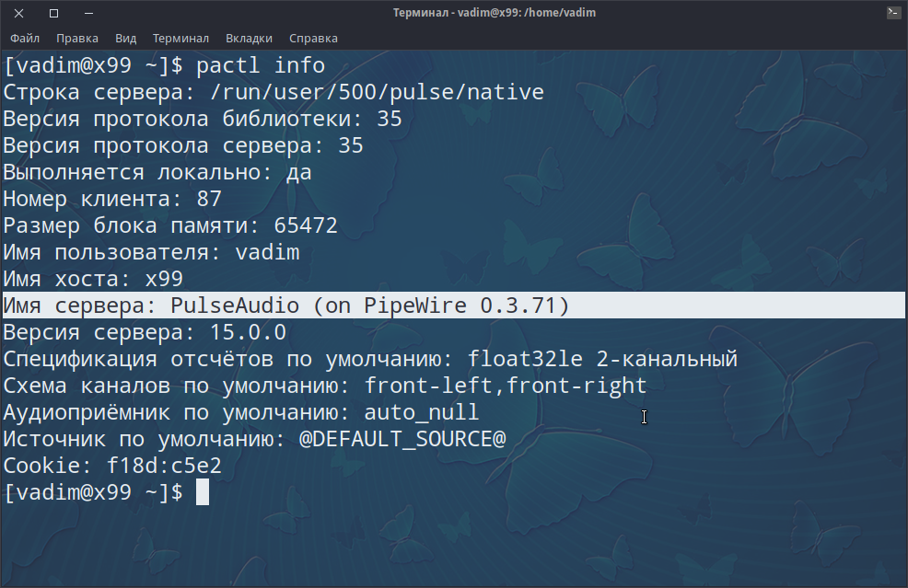Click highlighted line 'Имя сервера: PulseAudio (on PipeWire 0.3.71)'
The image size is (908, 588).
454,305
